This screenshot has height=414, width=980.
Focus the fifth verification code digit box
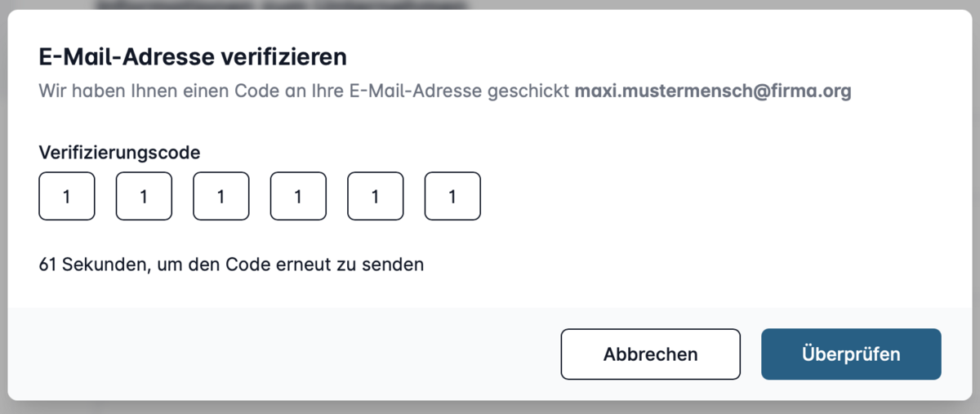pyautogui.click(x=376, y=196)
